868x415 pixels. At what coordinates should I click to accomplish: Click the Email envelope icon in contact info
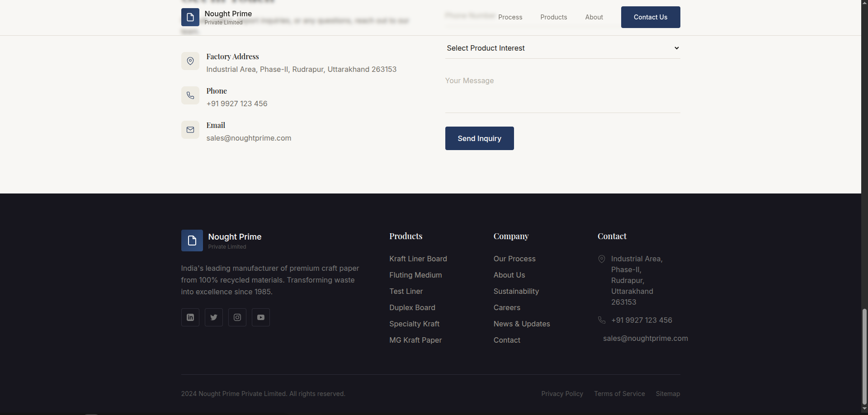tap(190, 130)
